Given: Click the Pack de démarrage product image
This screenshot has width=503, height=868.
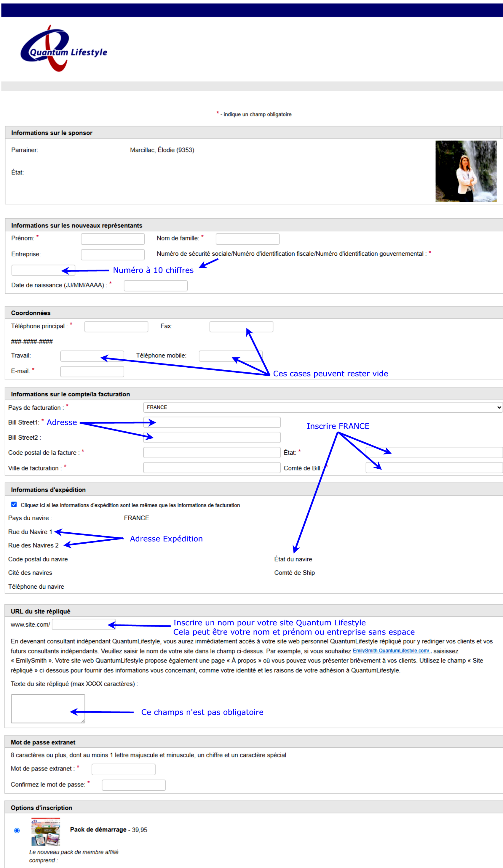Looking at the screenshot, I should [x=46, y=832].
